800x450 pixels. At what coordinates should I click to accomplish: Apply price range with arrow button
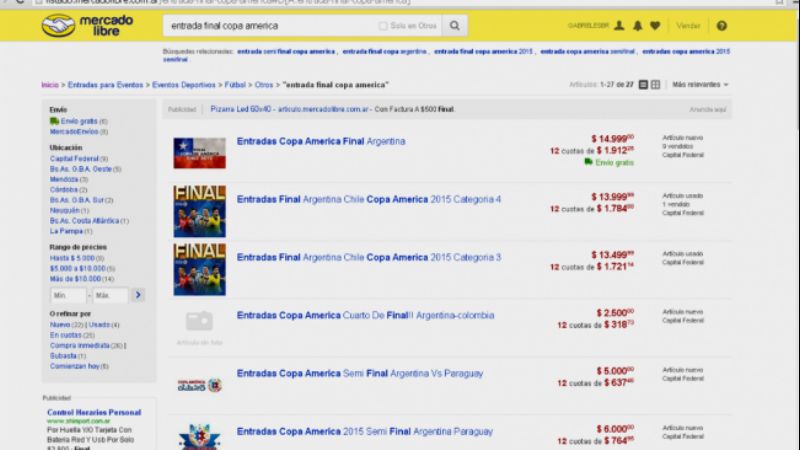point(138,295)
